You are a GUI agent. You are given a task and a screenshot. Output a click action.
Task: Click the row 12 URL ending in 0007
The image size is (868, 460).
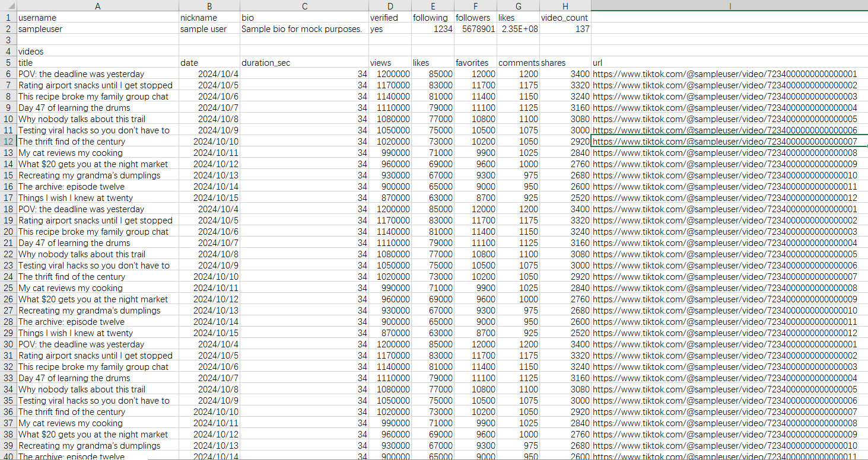pyautogui.click(x=729, y=142)
